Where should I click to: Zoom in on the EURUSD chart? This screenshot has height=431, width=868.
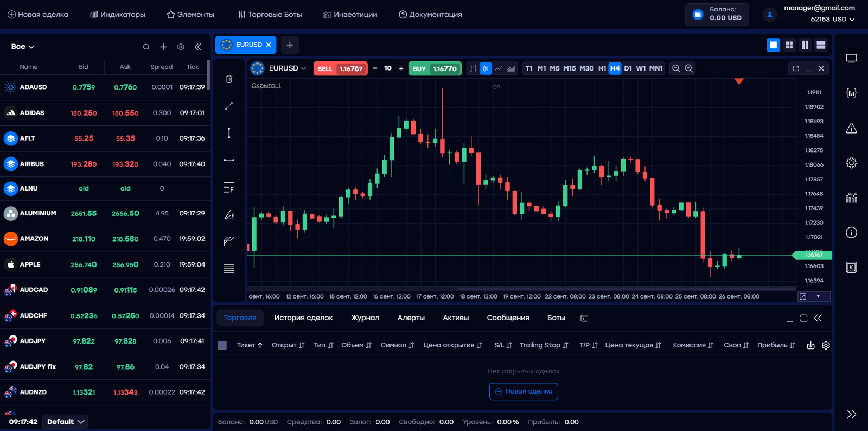click(x=688, y=68)
